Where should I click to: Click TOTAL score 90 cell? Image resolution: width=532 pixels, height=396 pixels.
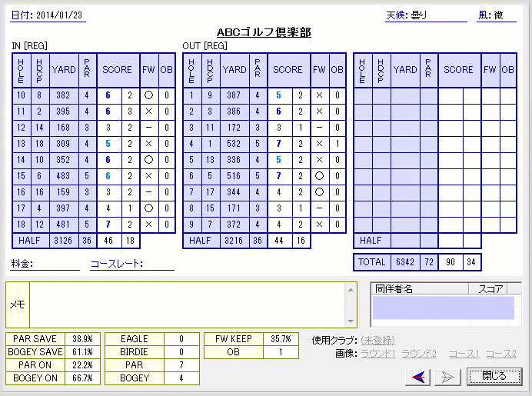[x=451, y=262]
